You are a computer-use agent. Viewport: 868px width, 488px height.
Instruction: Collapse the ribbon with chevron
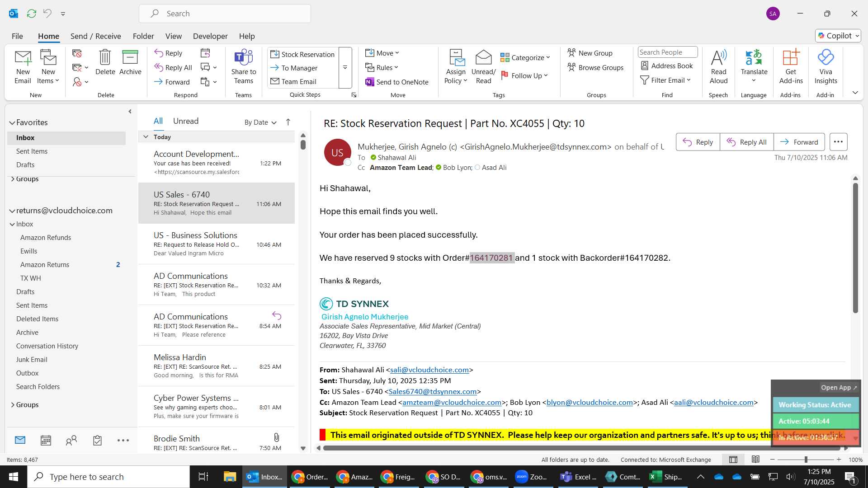(x=855, y=93)
